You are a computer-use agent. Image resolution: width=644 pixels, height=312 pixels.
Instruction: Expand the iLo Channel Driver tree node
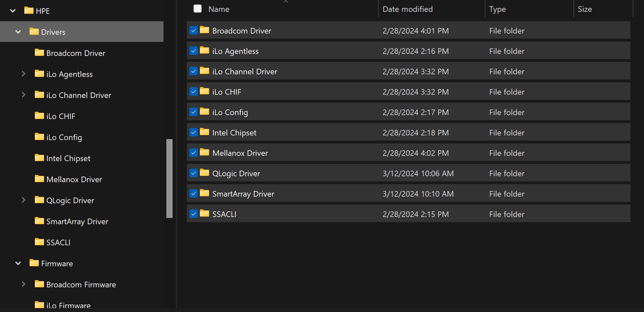(x=23, y=95)
